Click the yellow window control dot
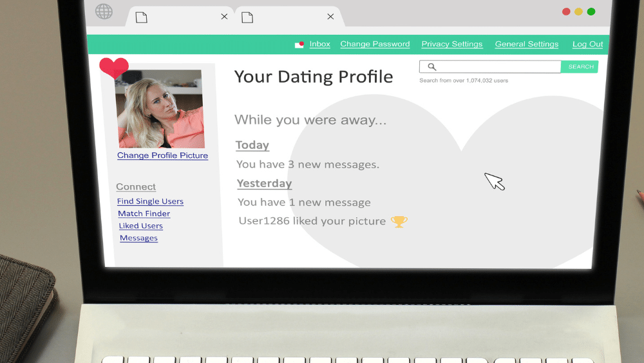 click(x=578, y=12)
